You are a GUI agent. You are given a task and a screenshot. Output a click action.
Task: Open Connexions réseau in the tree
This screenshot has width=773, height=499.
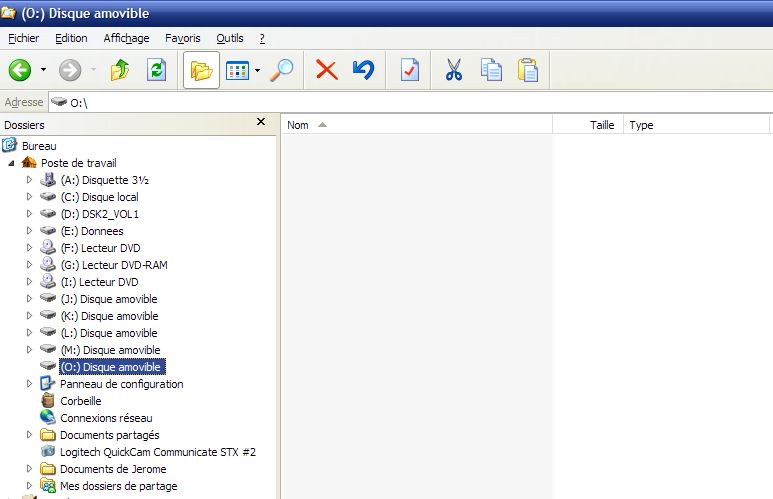[106, 418]
